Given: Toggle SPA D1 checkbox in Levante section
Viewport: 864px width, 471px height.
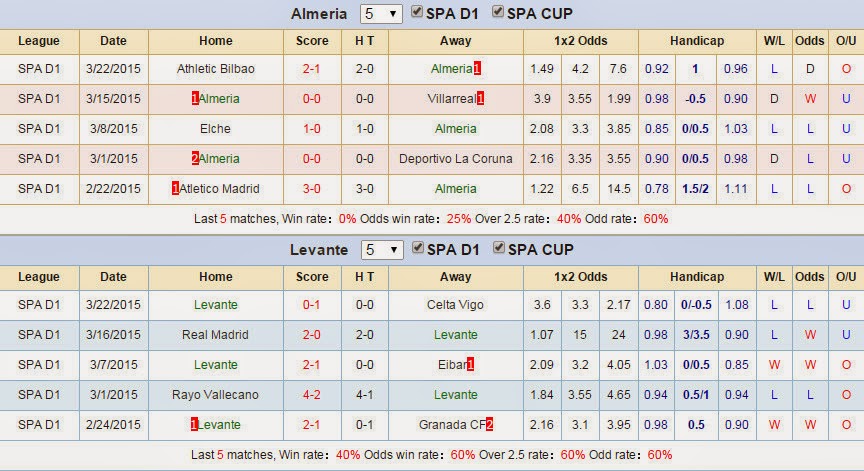Looking at the screenshot, I should 418,248.
